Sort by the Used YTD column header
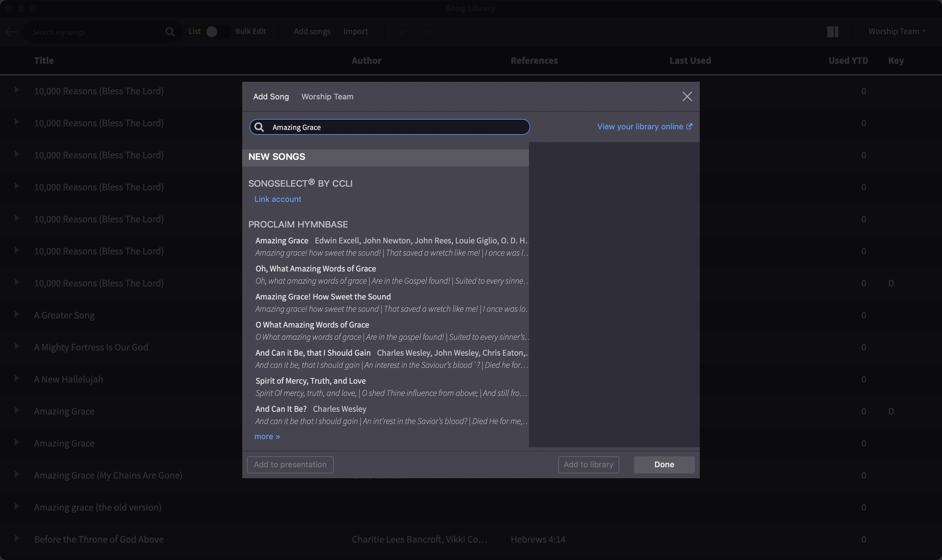This screenshot has width=942, height=560. pos(848,60)
